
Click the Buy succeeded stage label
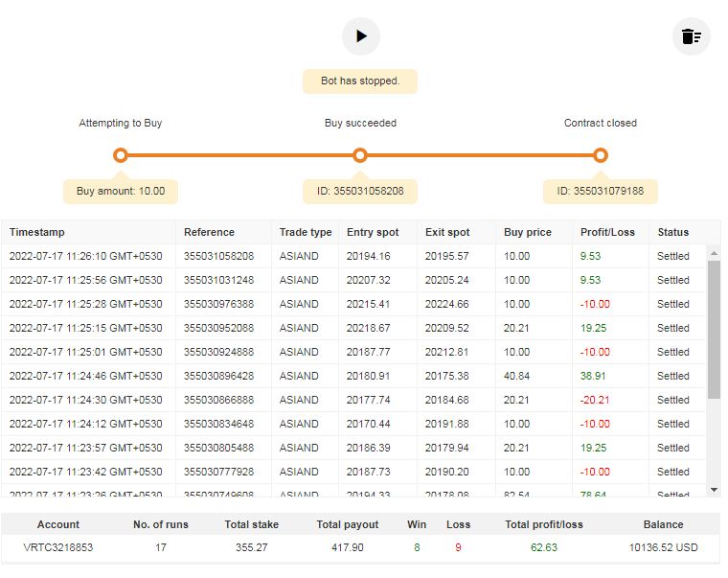(x=360, y=123)
